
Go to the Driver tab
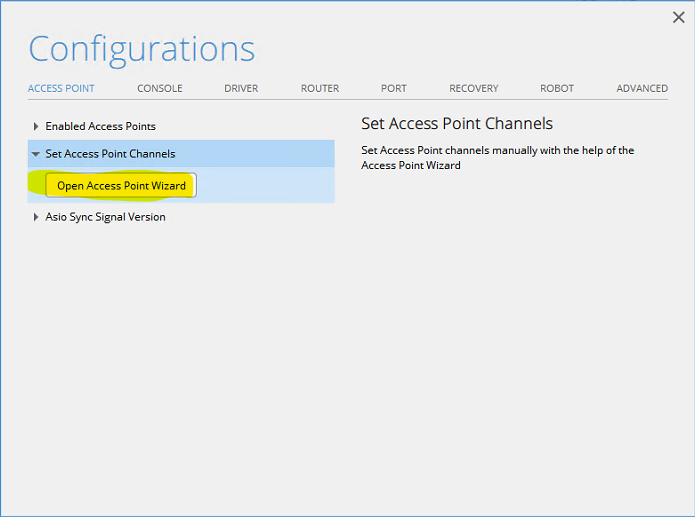click(x=241, y=88)
